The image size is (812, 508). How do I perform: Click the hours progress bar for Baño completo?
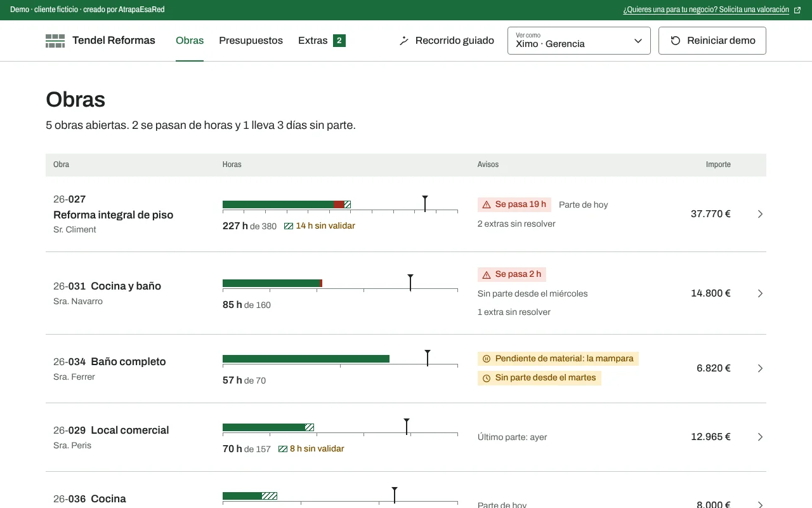coord(340,359)
